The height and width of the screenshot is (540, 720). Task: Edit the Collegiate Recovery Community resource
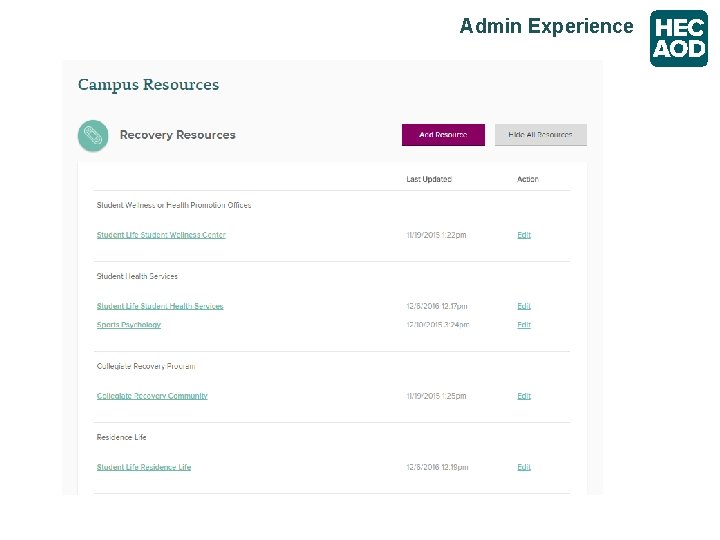point(524,396)
